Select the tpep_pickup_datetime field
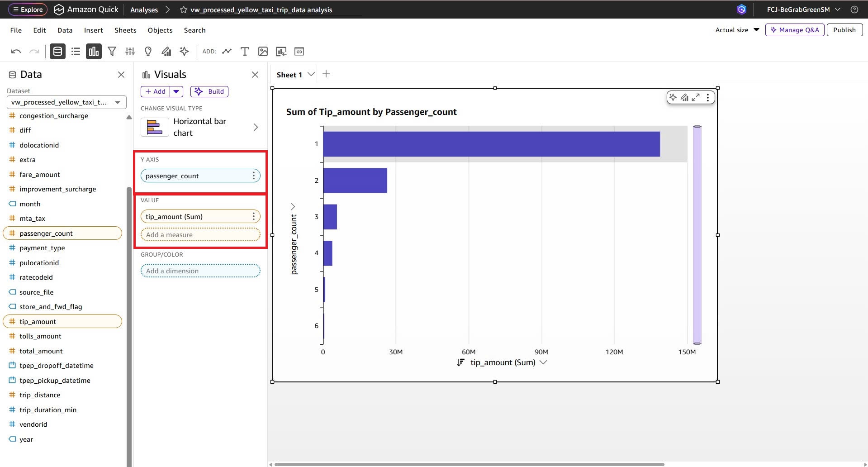Screen dimensions: 868x467 click(55, 381)
